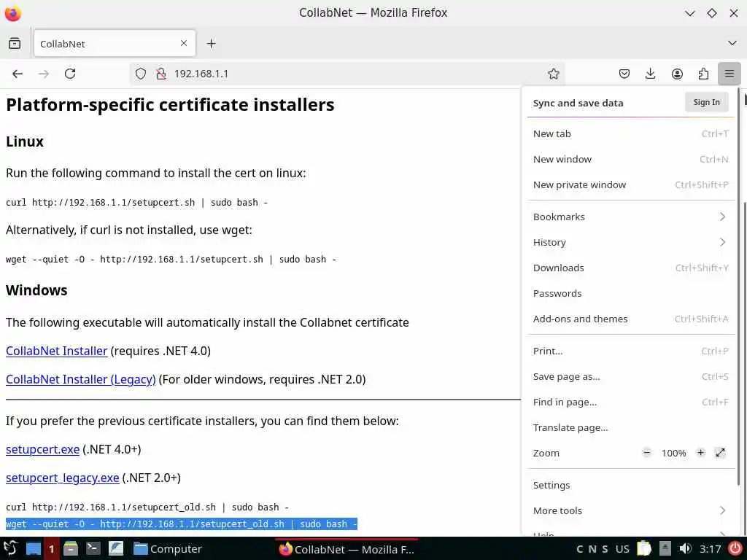
Task: Open the CollabNet Installer link
Action: pos(57,351)
